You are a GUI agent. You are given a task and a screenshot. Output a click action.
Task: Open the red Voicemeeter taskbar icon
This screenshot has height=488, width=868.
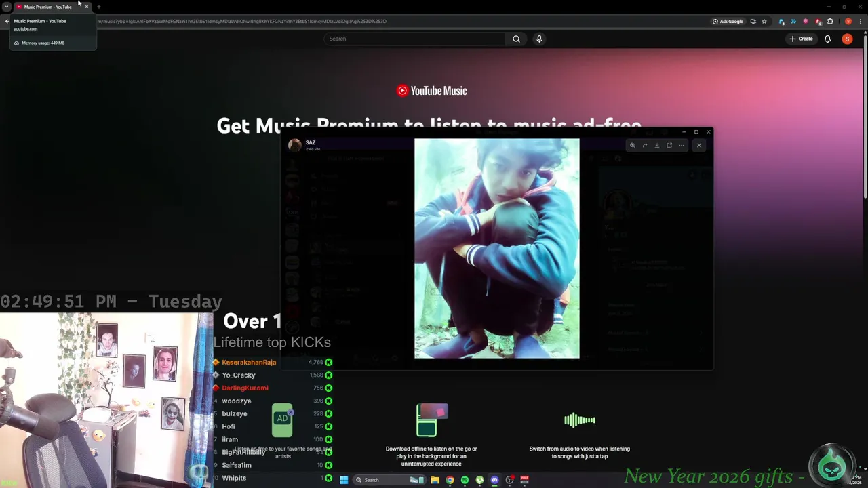tap(524, 480)
